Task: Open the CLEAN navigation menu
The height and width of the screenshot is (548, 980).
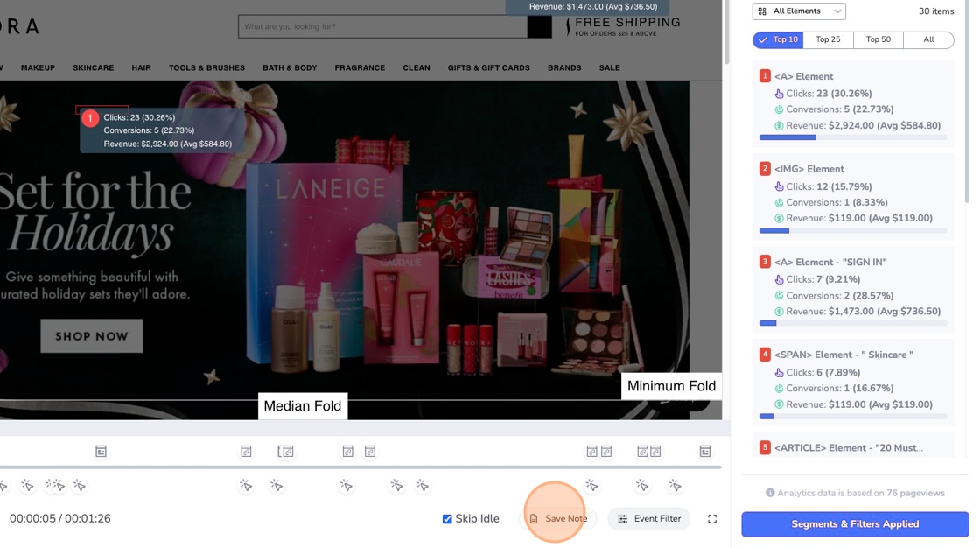Action: click(416, 67)
